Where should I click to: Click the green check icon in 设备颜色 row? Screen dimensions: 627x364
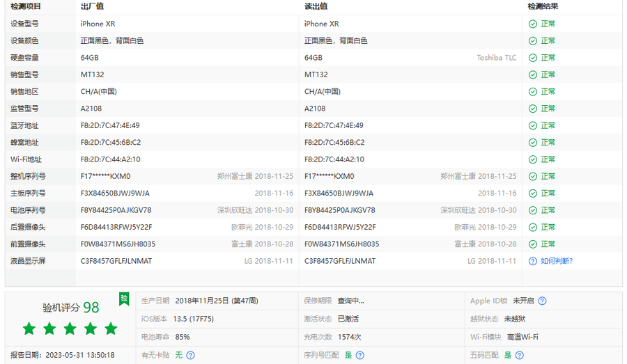pos(533,41)
